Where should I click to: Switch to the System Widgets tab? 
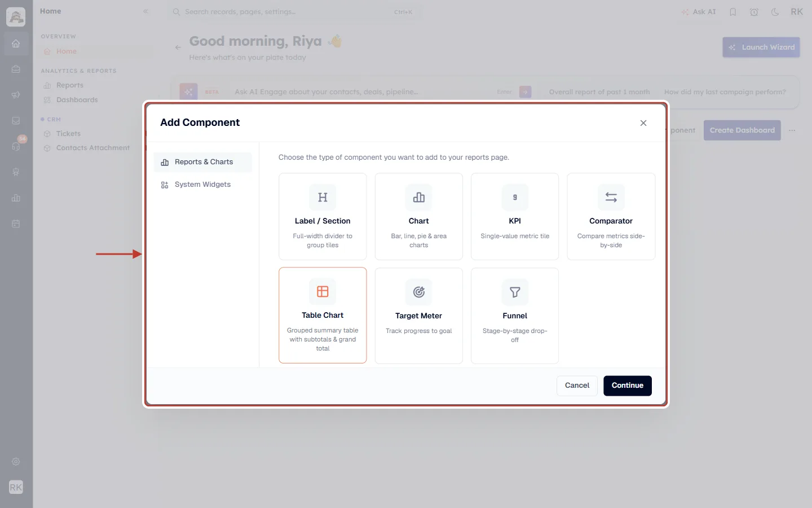click(203, 185)
